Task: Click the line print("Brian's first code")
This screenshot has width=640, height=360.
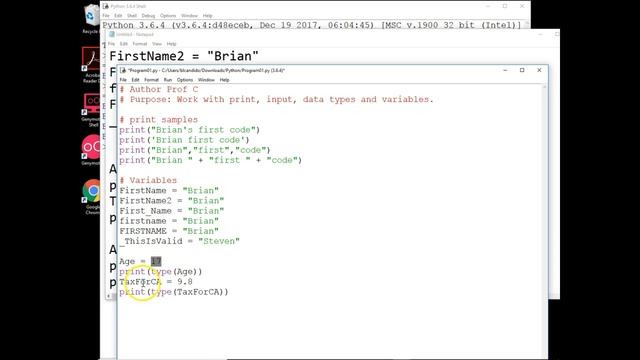Action: 190,130
